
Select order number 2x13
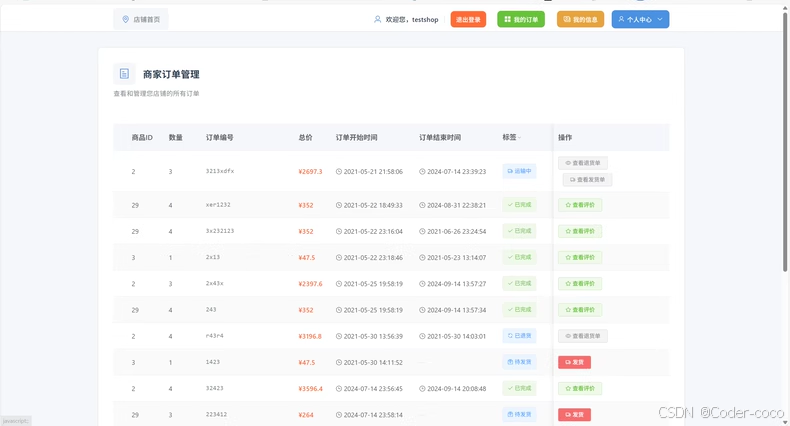click(213, 257)
